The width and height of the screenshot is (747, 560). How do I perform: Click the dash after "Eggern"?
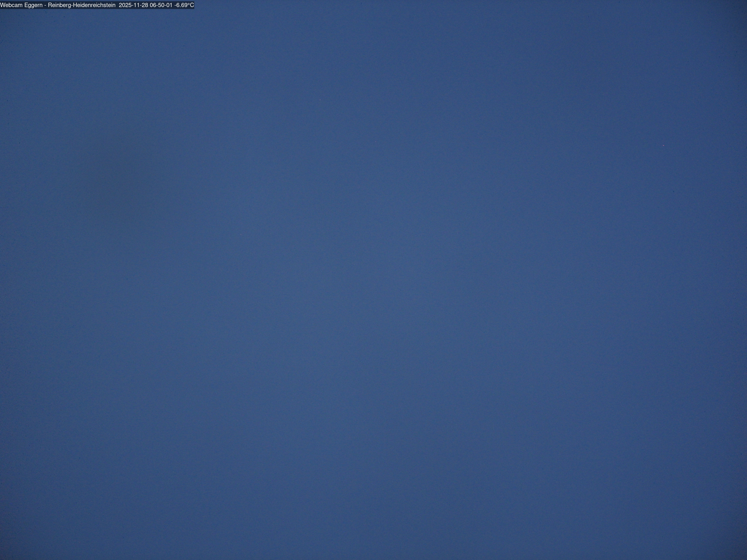pos(45,5)
